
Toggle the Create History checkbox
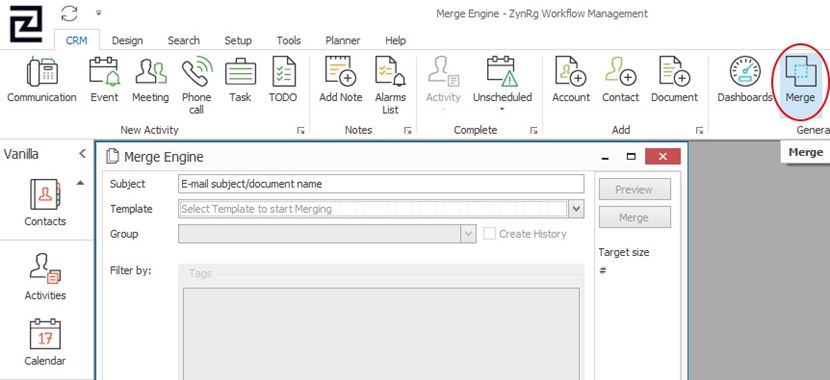pyautogui.click(x=490, y=234)
